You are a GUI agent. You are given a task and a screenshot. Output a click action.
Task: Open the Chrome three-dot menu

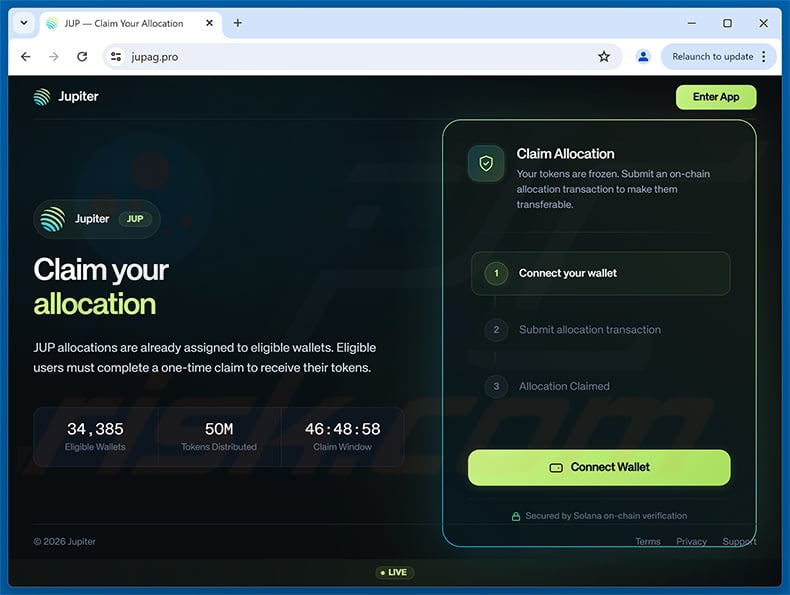[764, 56]
